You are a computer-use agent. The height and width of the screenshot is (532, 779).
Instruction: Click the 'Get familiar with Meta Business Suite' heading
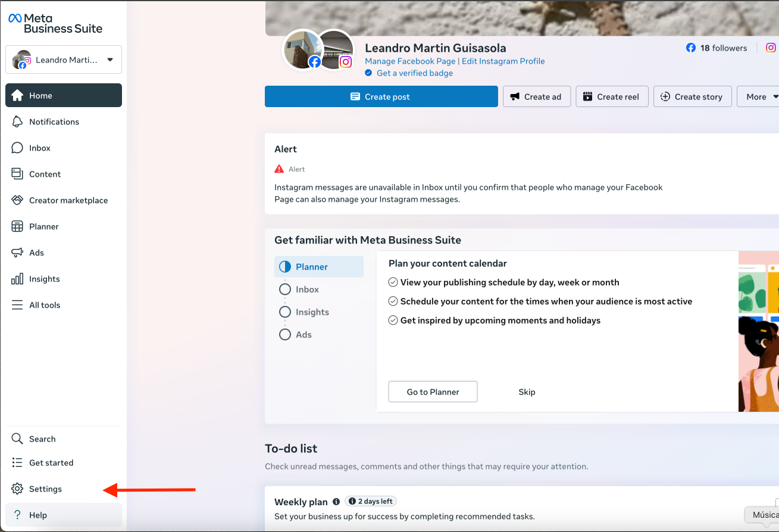tap(368, 240)
